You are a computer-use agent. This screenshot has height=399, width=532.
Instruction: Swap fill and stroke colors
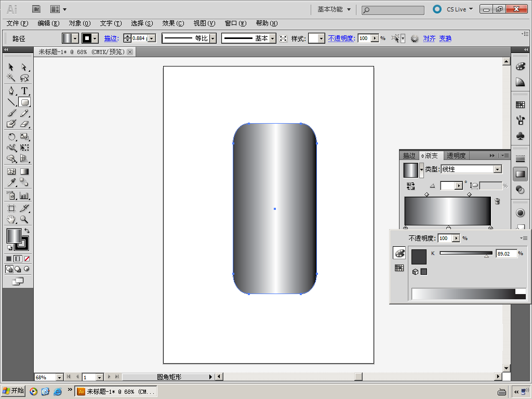click(27, 230)
